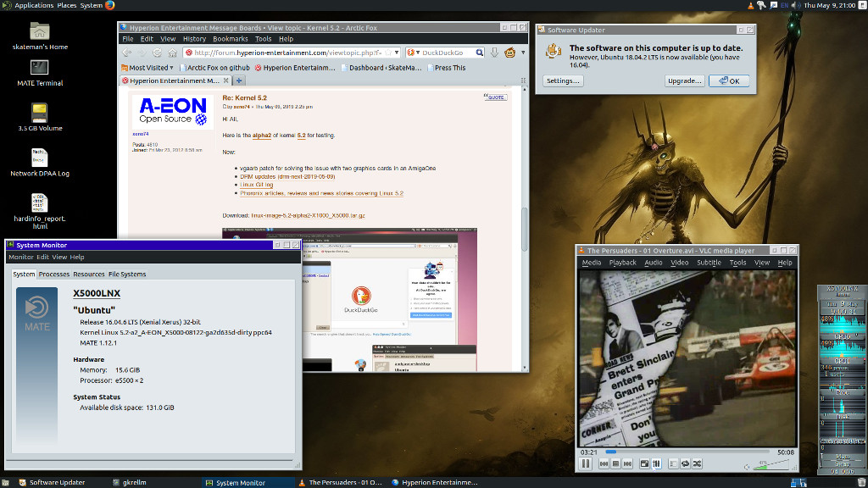Open URL history dropdown arrow

397,53
